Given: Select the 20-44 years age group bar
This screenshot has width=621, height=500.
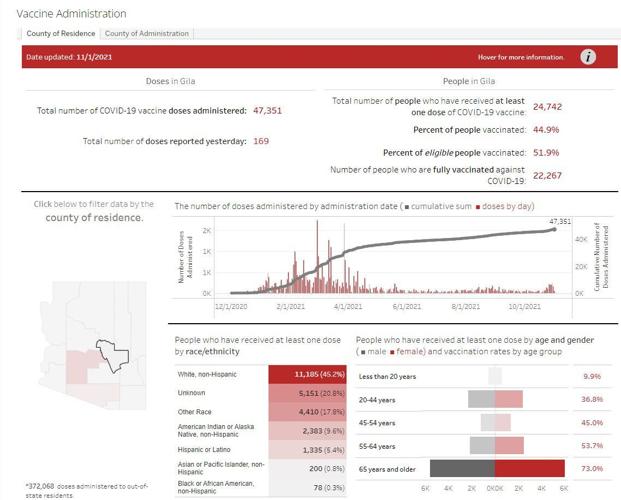Looking at the screenshot, I should 495,399.
